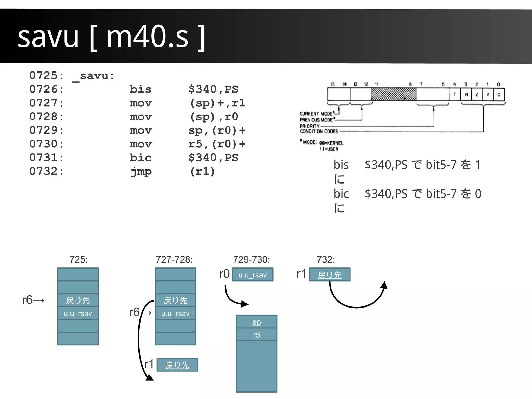Click the r6 pointer label beside the 727-728 stack
The height and width of the screenshot is (399, 532).
click(x=140, y=312)
